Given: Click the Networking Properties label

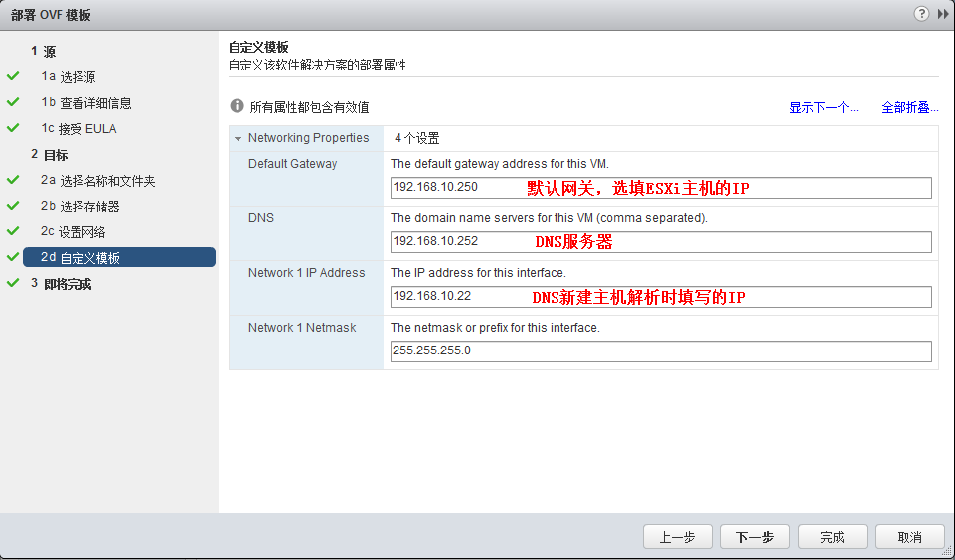Looking at the screenshot, I should pyautogui.click(x=308, y=138).
